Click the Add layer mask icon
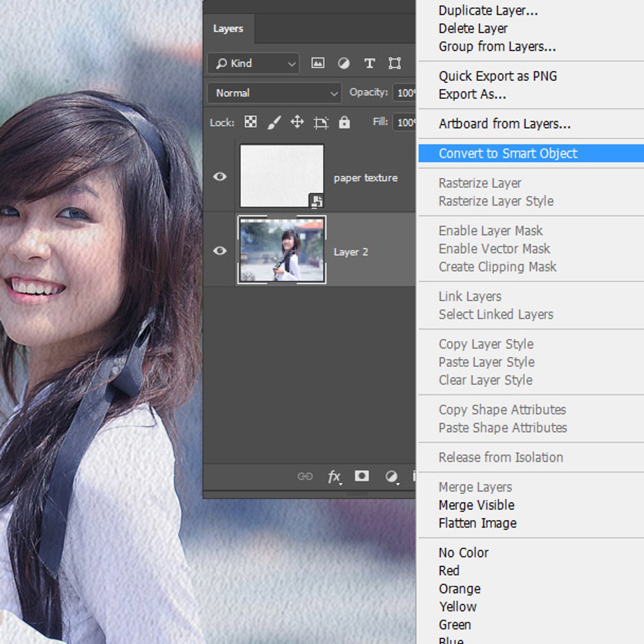This screenshot has height=644, width=644. click(x=362, y=476)
